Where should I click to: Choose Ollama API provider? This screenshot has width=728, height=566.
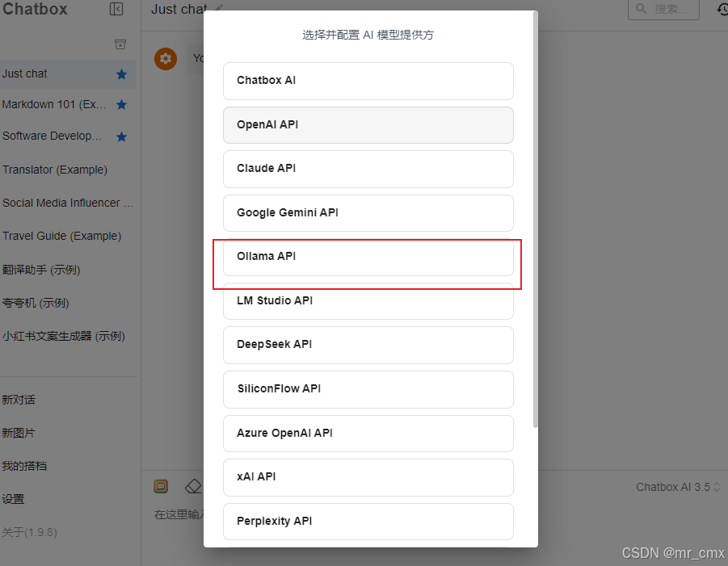[368, 257]
